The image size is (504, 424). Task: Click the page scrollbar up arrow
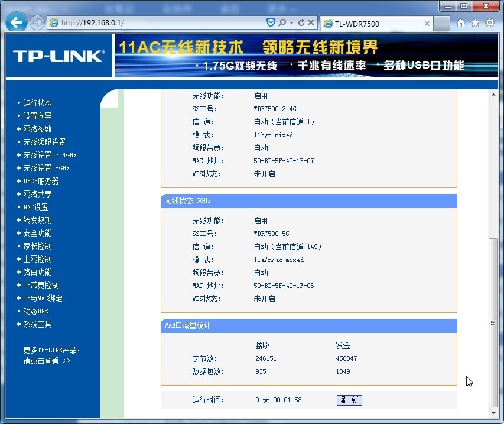tap(493, 95)
